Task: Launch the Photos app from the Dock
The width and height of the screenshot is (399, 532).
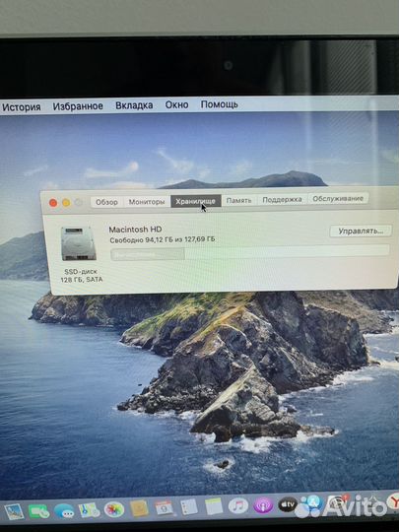Action: [x=114, y=509]
